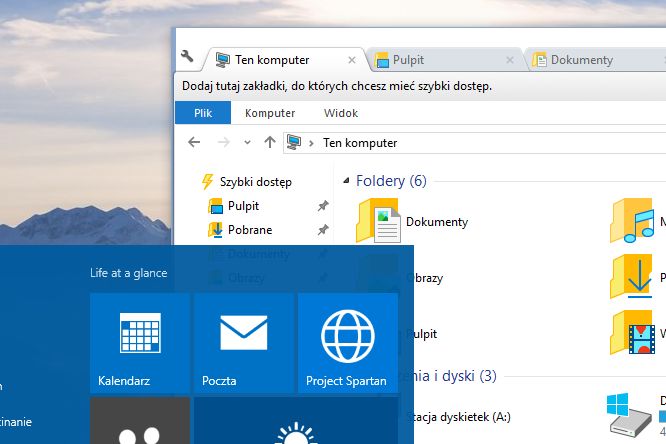Image resolution: width=666 pixels, height=444 pixels.
Task: Click the wrench settings icon beside the tabs
Action: pos(187,56)
